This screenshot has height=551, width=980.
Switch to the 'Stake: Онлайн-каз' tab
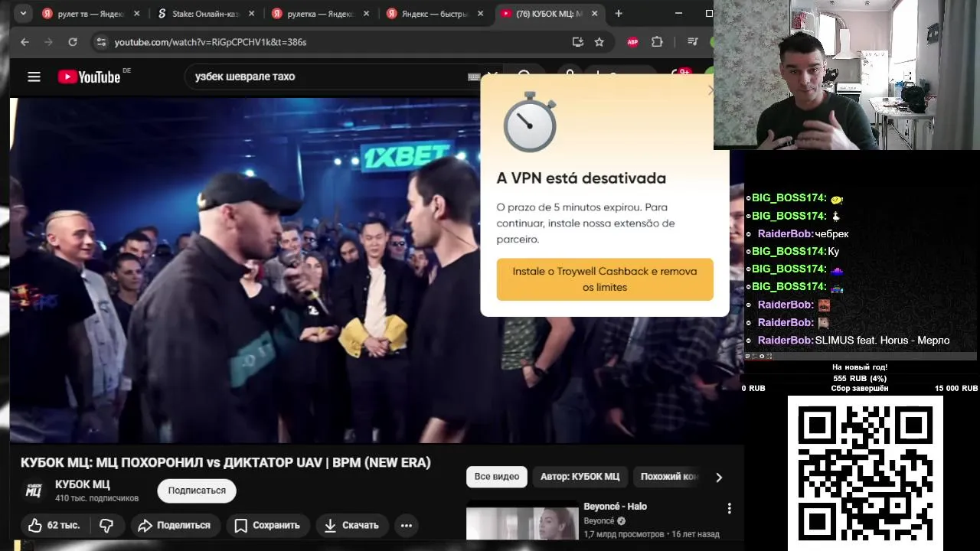[x=207, y=14]
